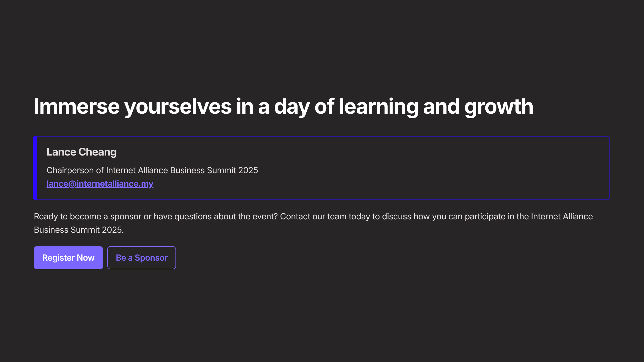Click the word "Cheang" in the card name

click(x=97, y=152)
